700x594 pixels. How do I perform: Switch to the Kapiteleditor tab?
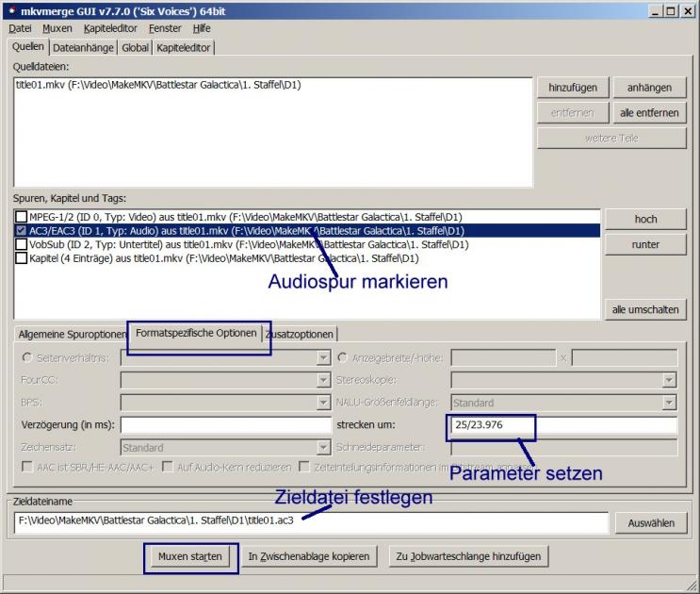click(x=184, y=48)
